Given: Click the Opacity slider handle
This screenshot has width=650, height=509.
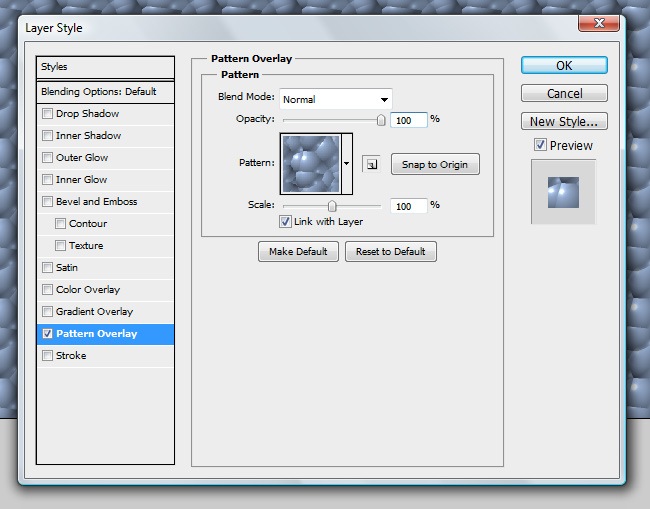Looking at the screenshot, I should [x=380, y=120].
